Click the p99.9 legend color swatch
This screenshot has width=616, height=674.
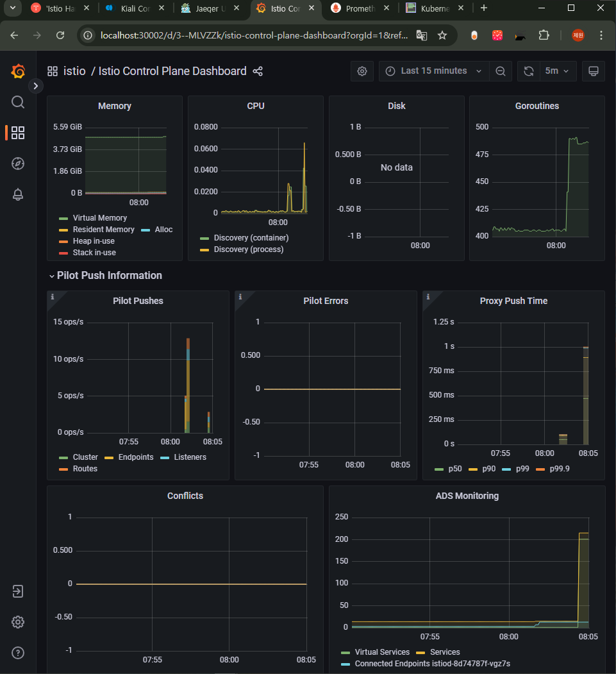click(540, 469)
